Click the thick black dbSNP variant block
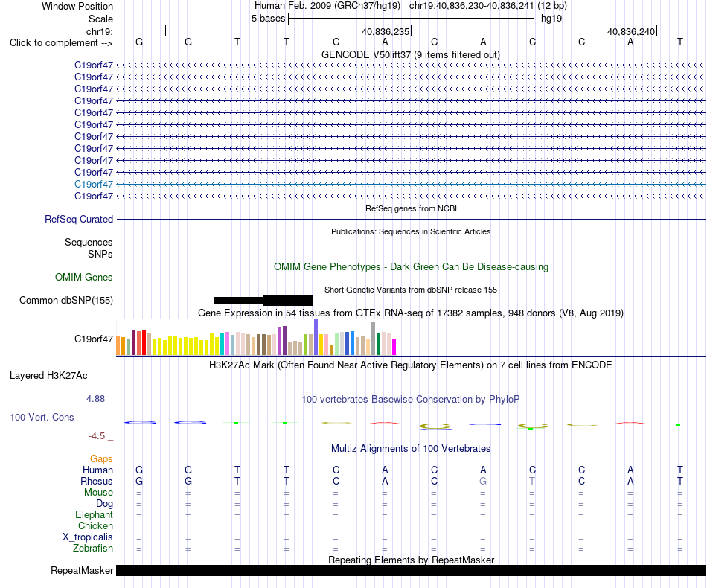The height and width of the screenshot is (588, 707). 288,300
